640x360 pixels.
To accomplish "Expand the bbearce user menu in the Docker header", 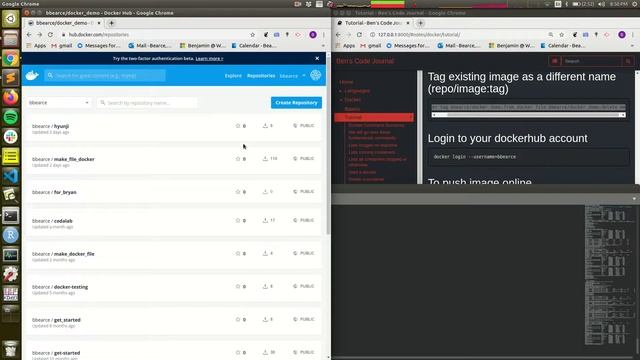I will pyautogui.click(x=292, y=76).
